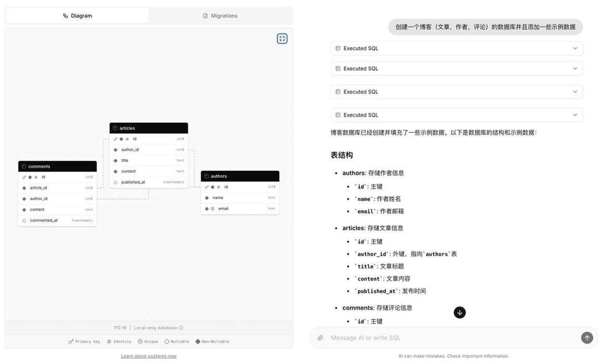The height and width of the screenshot is (364, 603).
Task: Expand the third Executed SQL block
Action: (x=456, y=92)
